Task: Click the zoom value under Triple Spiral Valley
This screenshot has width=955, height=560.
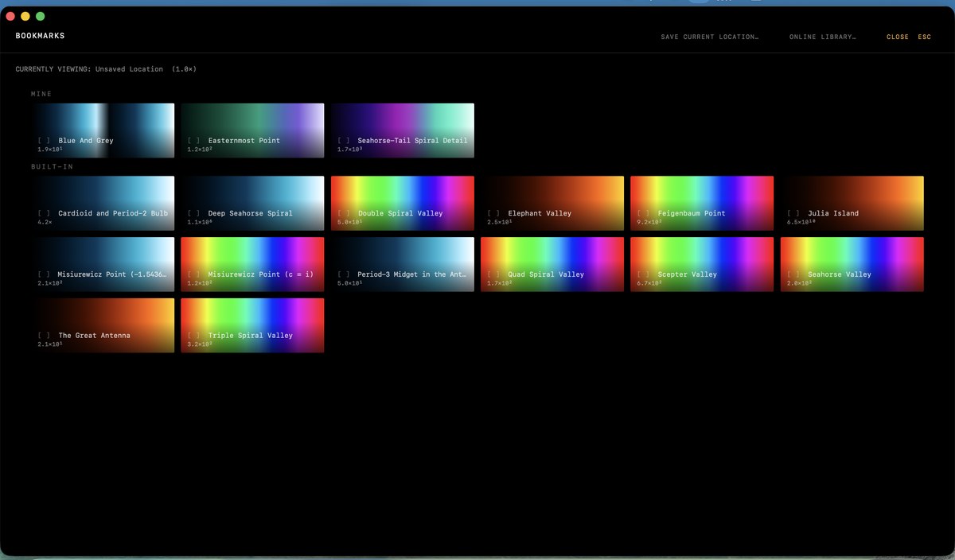Action: click(200, 344)
